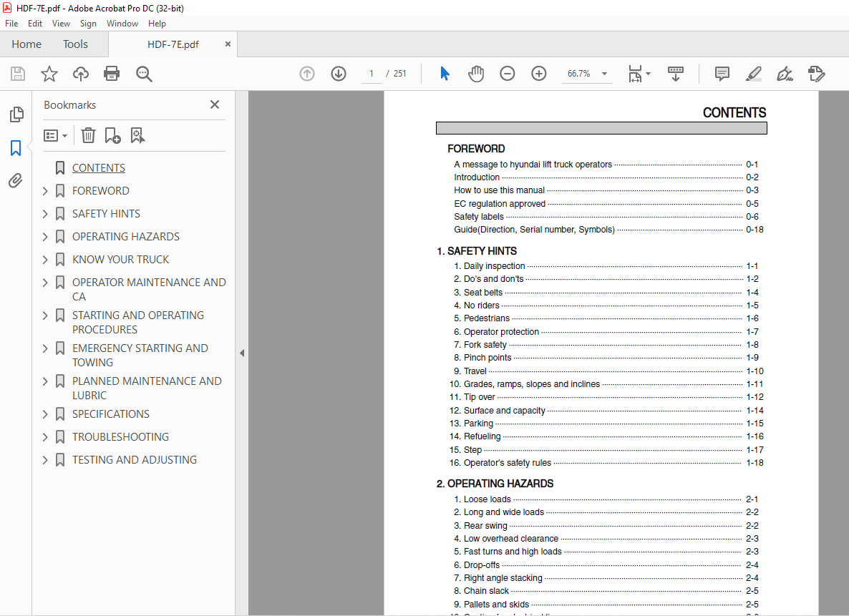Viewport: 849px width, 616px height.
Task: Expand EMERGENCY STARTING AND TOWING bookmark
Action: (45, 348)
